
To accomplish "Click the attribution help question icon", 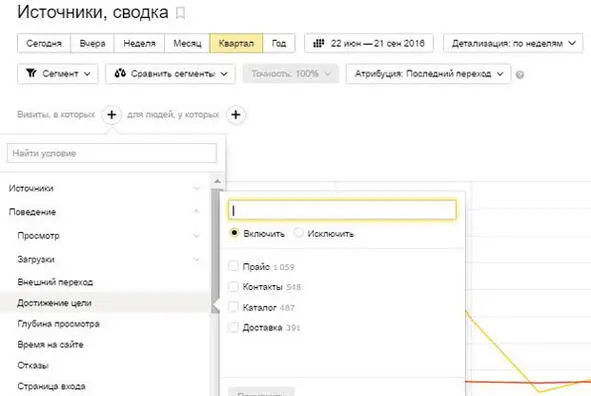I will (x=520, y=75).
